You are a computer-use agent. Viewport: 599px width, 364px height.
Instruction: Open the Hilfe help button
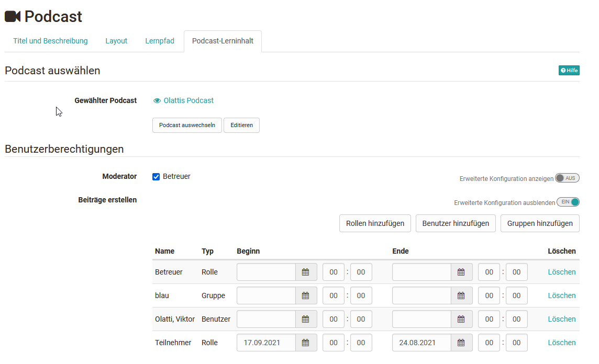point(569,71)
